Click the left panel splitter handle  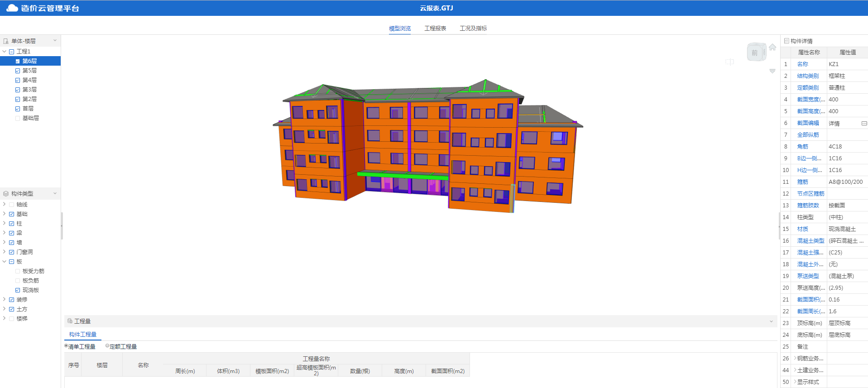[x=62, y=225]
